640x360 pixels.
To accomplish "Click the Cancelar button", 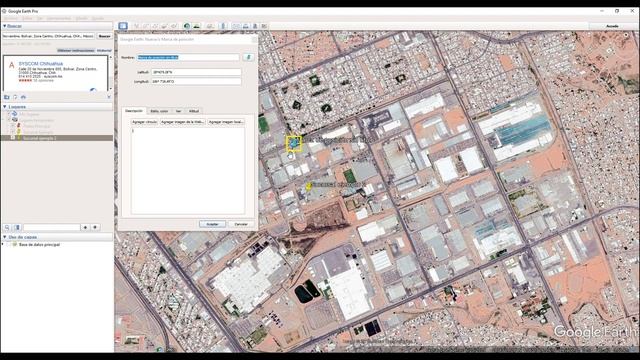I will (241, 224).
